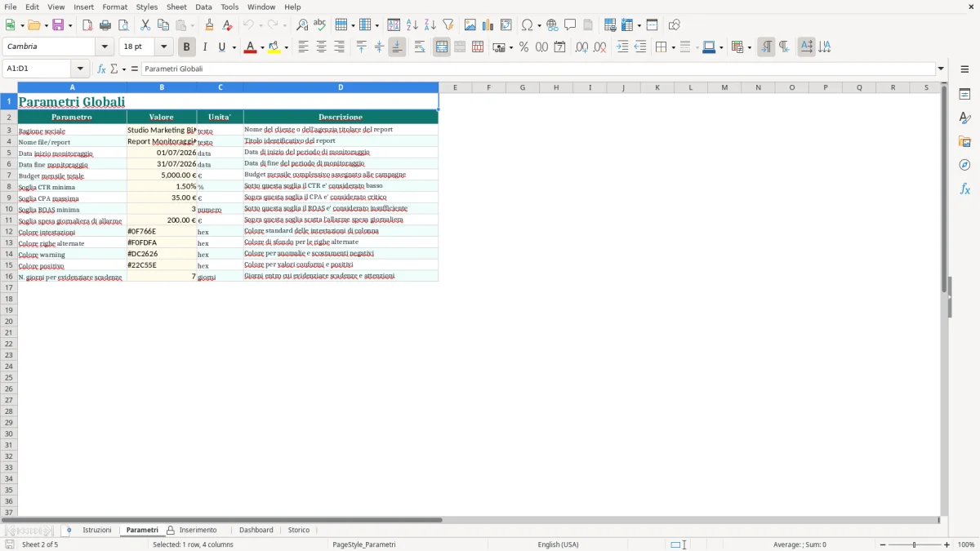Toggle bold formatting

click(187, 47)
